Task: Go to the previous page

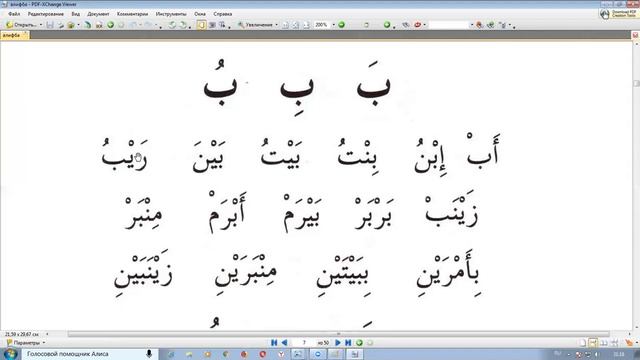Action: 284,343
